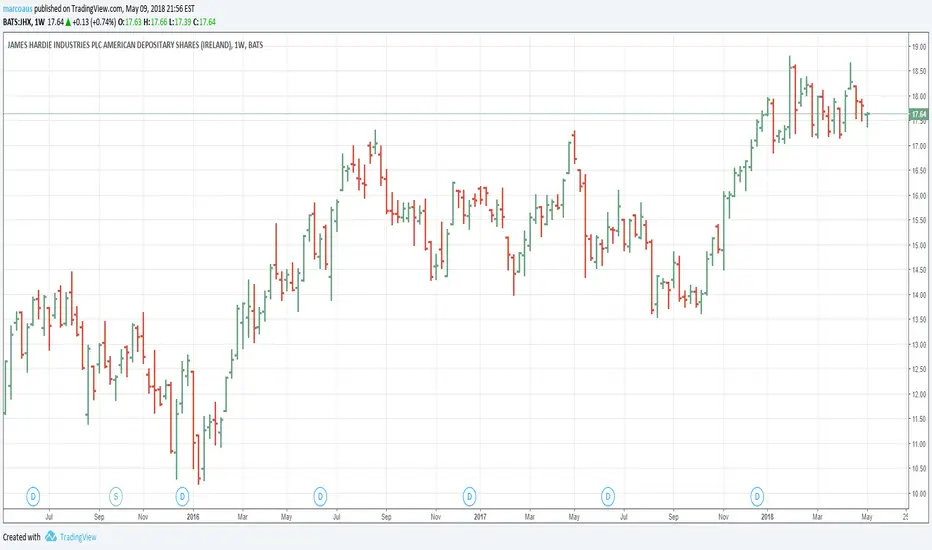Click the Created with caption text

[22, 537]
